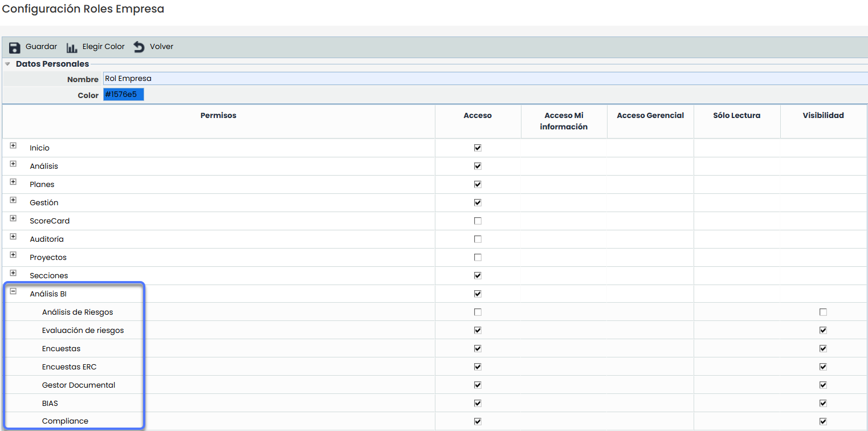Screen dimensions: 868x431
Task: Click the Guardar button label
Action: tap(41, 47)
